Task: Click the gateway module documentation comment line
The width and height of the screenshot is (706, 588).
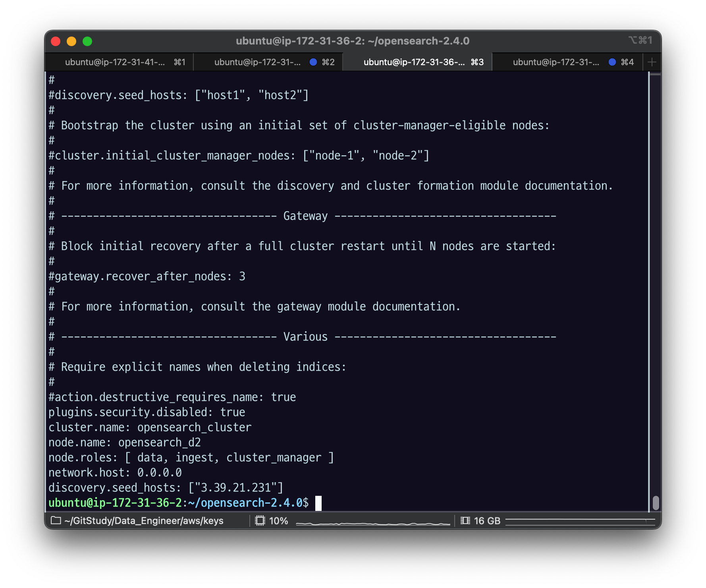Action: point(255,306)
